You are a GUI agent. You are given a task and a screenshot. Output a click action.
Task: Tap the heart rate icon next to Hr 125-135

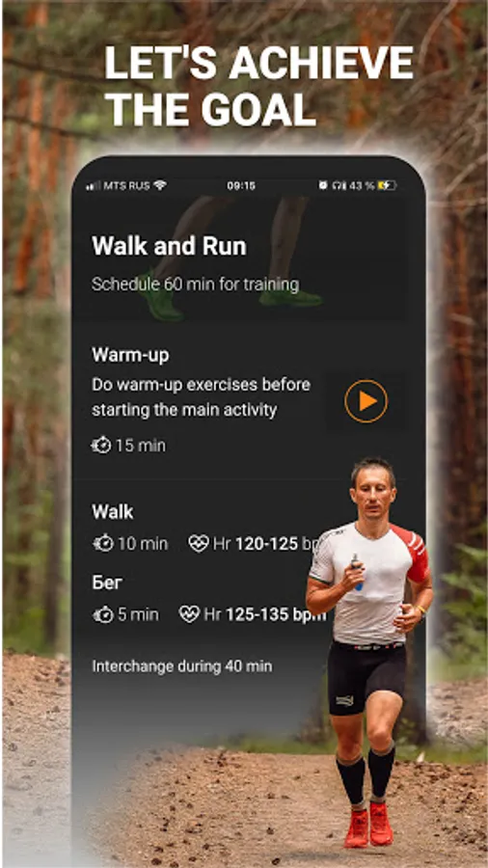[189, 614]
